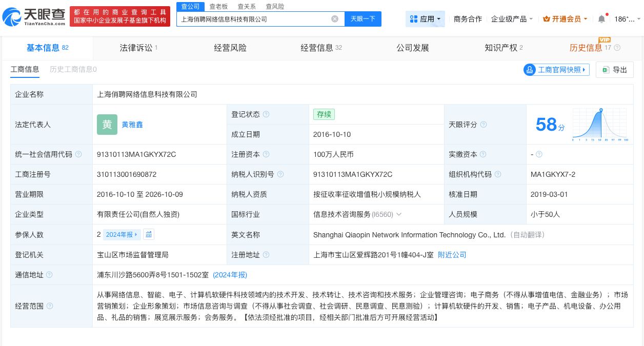Click the legal representative avatar 黄
Viewport: 644px width, 346px height.
pyautogui.click(x=107, y=125)
